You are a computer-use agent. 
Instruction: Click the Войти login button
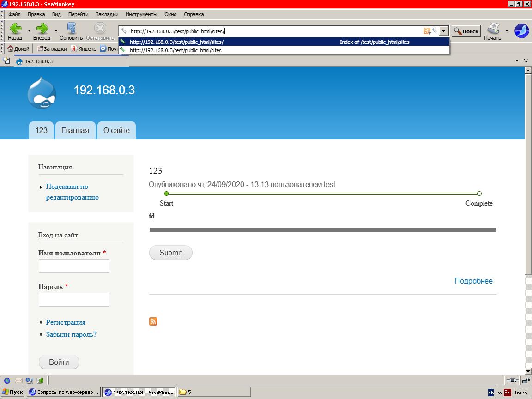(x=59, y=362)
